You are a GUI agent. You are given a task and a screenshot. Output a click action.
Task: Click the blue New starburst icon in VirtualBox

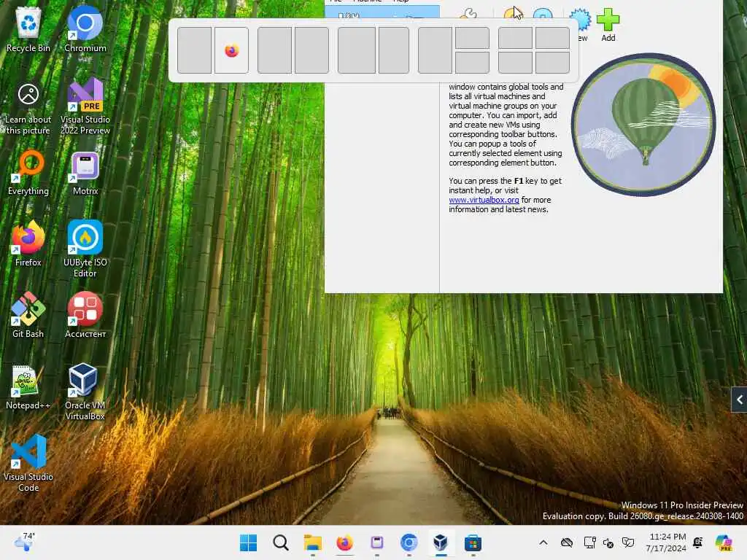[580, 20]
